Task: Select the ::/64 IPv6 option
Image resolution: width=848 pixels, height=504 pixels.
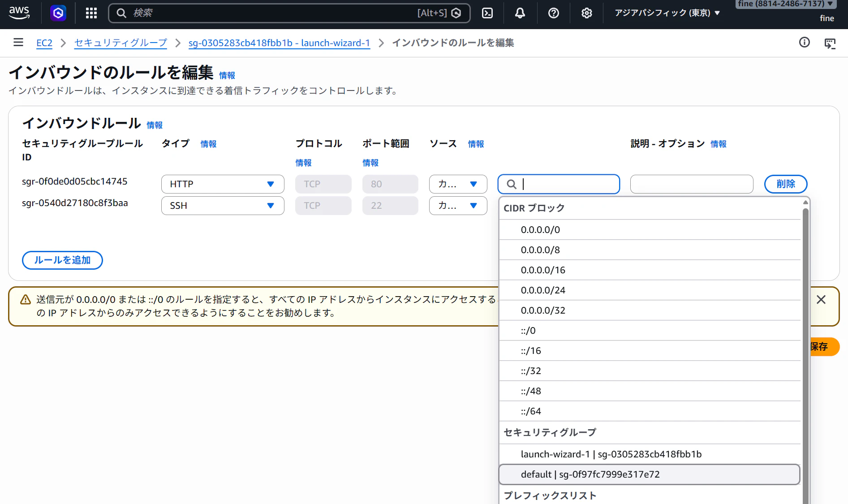Action: pos(650,411)
